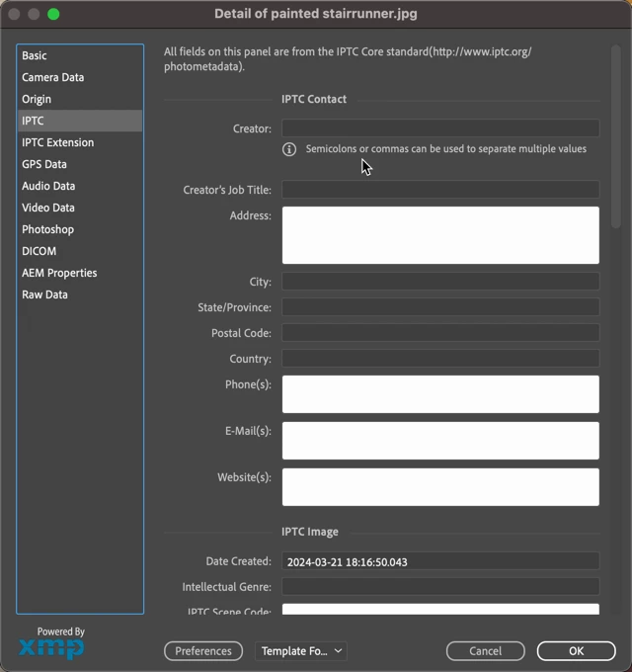Select the DICOM category
Image resolution: width=632 pixels, height=672 pixels.
(x=80, y=251)
